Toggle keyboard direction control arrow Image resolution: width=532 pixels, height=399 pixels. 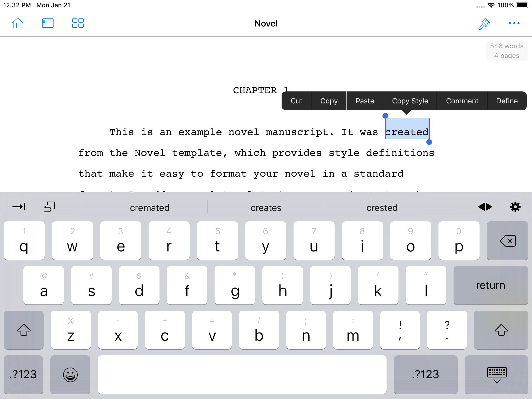(485, 207)
